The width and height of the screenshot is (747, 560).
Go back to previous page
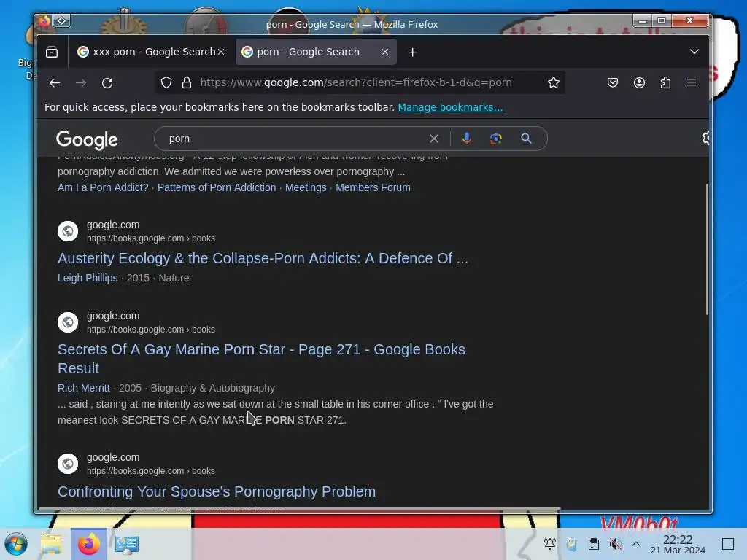click(54, 83)
